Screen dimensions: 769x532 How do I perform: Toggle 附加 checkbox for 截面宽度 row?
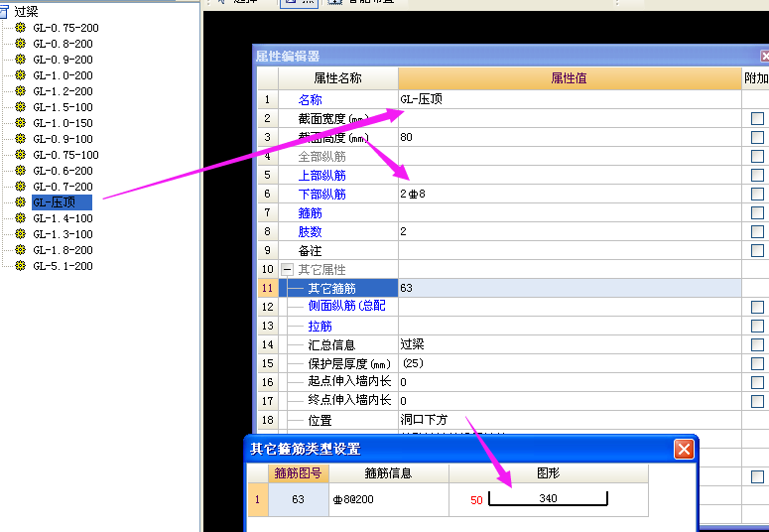tap(757, 118)
